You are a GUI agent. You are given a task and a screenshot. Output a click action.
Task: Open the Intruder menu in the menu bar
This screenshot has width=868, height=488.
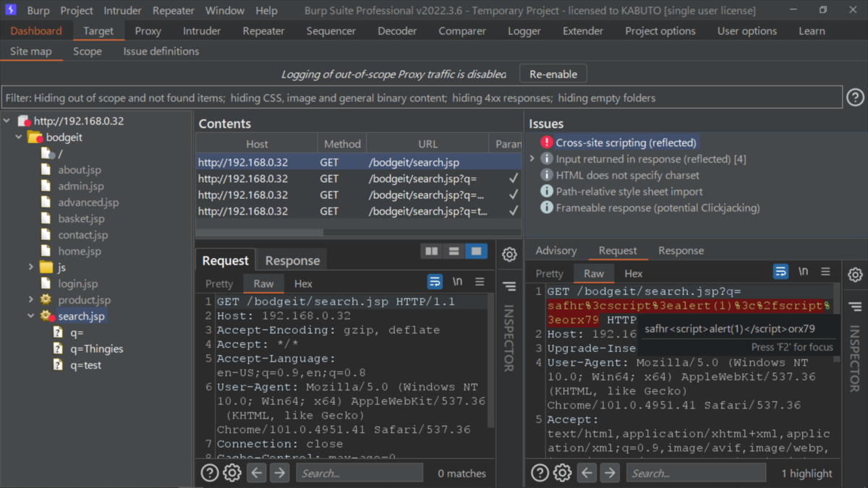tap(122, 10)
